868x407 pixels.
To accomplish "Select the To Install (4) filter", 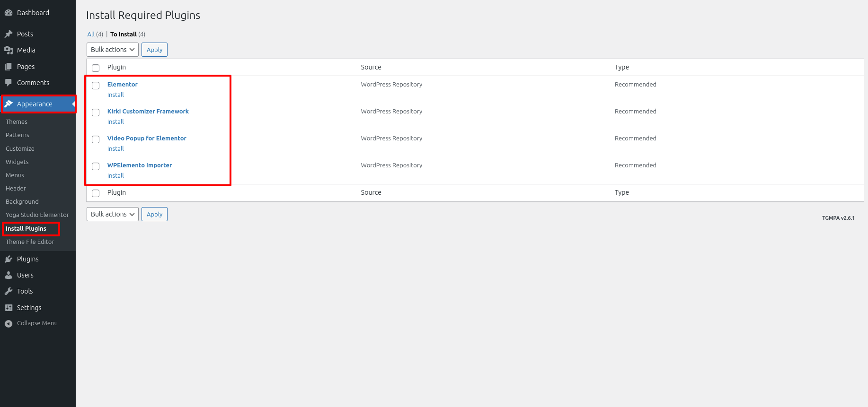I will (128, 34).
